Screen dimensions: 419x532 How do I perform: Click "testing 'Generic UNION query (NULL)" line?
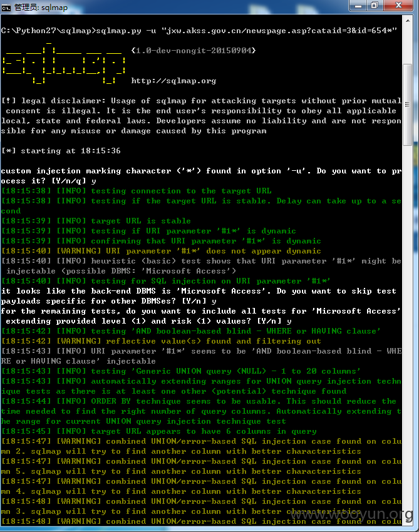coord(181,371)
